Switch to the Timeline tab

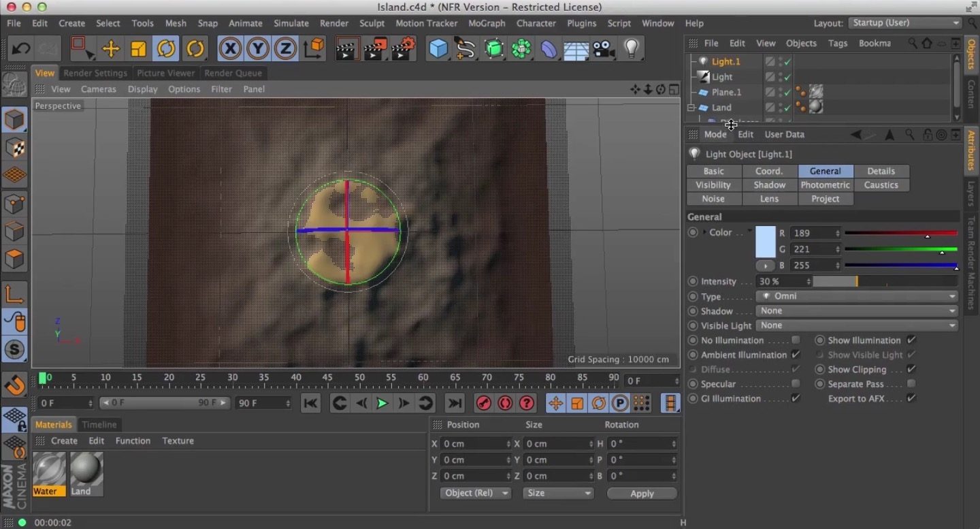tap(99, 424)
